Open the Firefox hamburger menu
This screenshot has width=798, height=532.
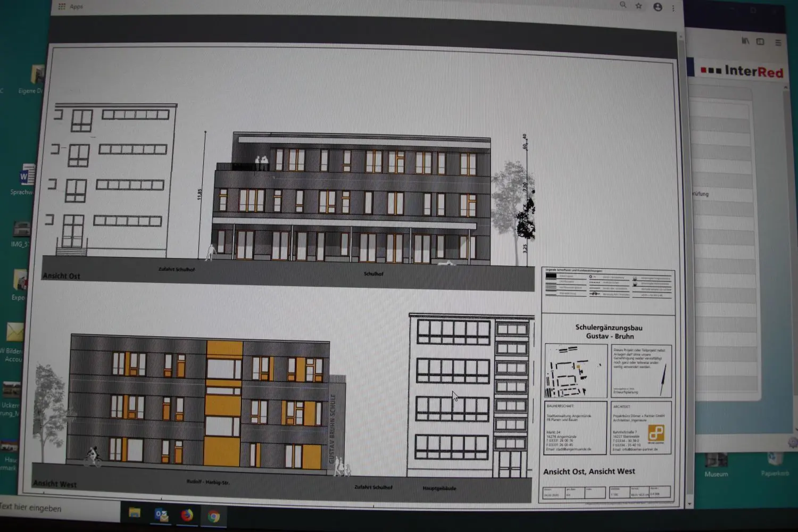coord(778,42)
